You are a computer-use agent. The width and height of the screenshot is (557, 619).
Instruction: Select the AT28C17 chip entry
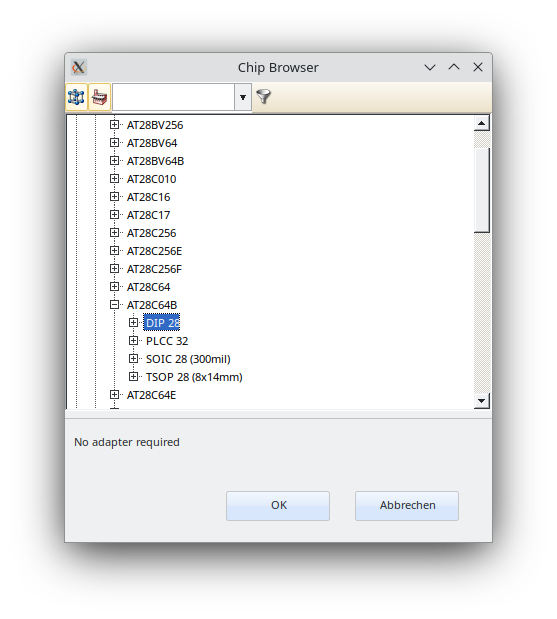[148, 215]
